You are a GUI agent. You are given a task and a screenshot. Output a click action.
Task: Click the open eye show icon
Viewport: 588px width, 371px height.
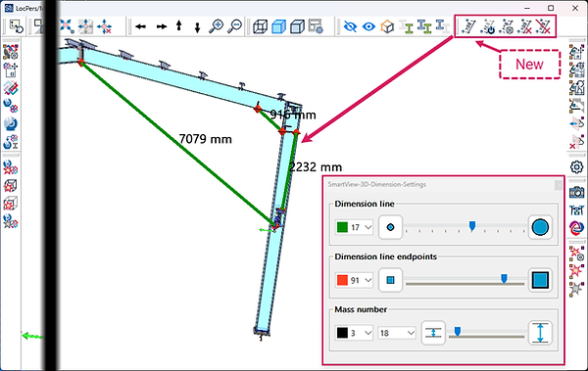[369, 26]
